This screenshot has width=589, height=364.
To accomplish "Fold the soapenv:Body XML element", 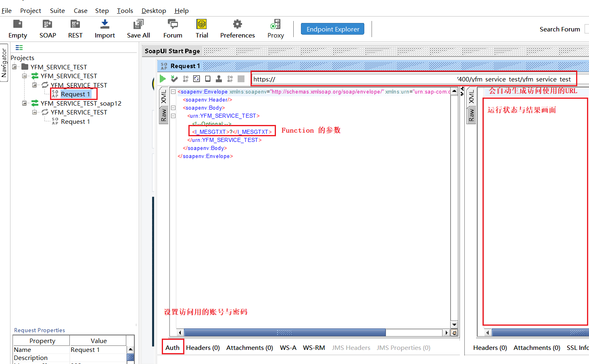I will [173, 108].
